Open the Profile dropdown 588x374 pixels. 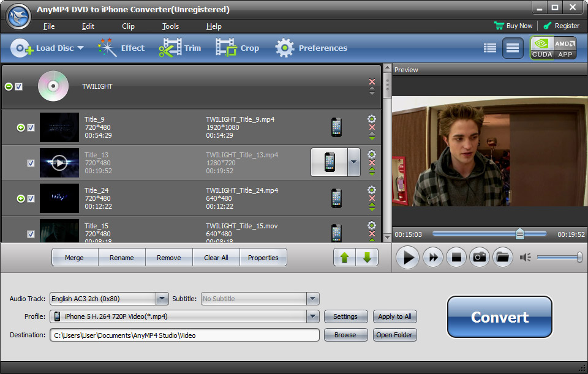coord(312,316)
